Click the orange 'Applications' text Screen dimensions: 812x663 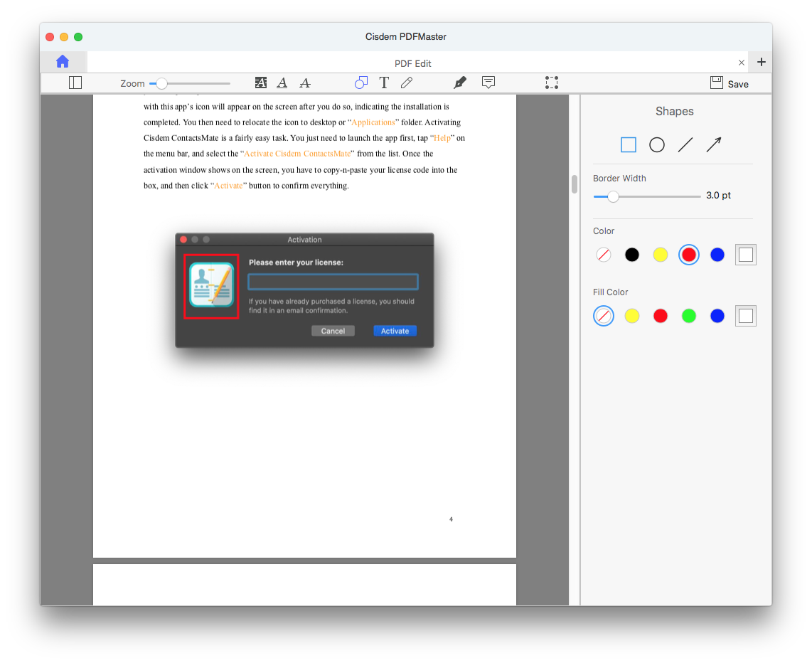pyautogui.click(x=373, y=123)
